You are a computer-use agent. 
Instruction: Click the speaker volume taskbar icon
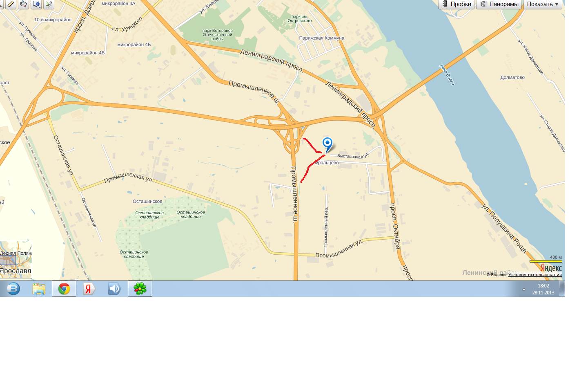[x=114, y=289]
